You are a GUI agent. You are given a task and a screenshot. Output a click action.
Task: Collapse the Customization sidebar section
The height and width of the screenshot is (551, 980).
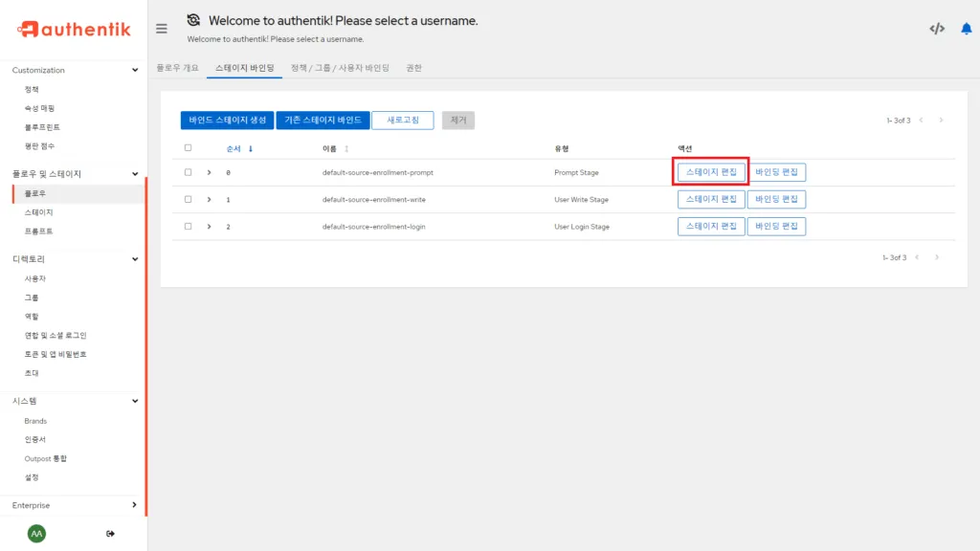click(x=134, y=69)
